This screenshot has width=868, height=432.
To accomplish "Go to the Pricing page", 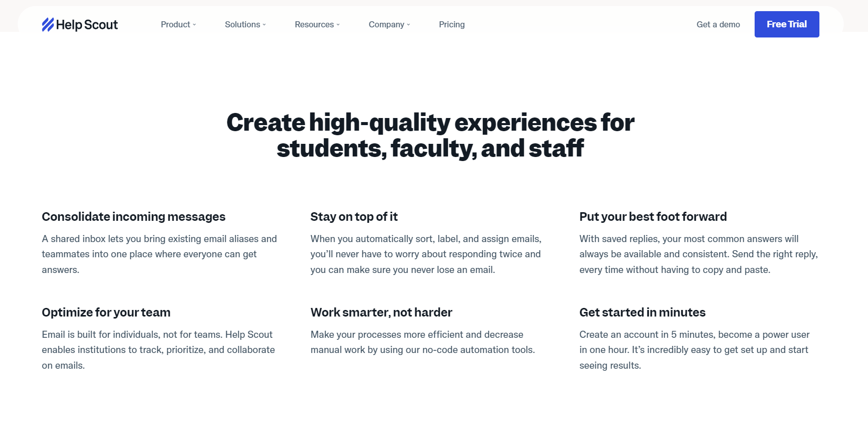I will pyautogui.click(x=451, y=24).
